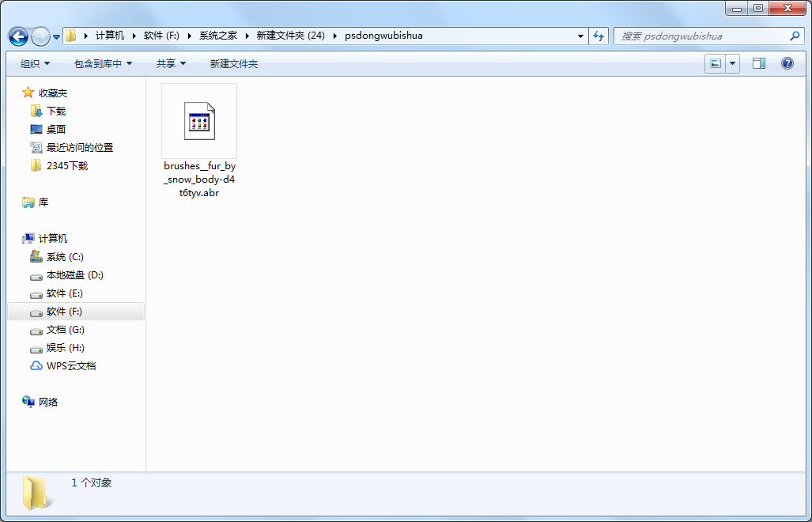Expand arrow after 系统之家 in address bar
812x522 pixels.
(x=247, y=36)
